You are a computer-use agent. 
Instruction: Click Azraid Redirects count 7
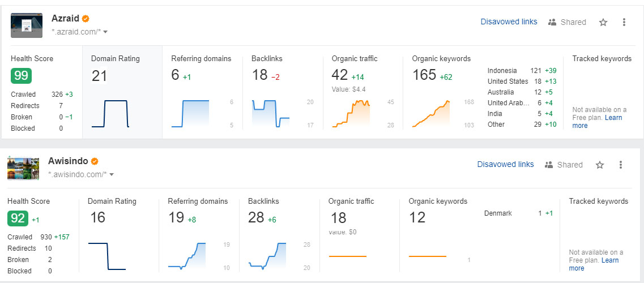[61, 106]
